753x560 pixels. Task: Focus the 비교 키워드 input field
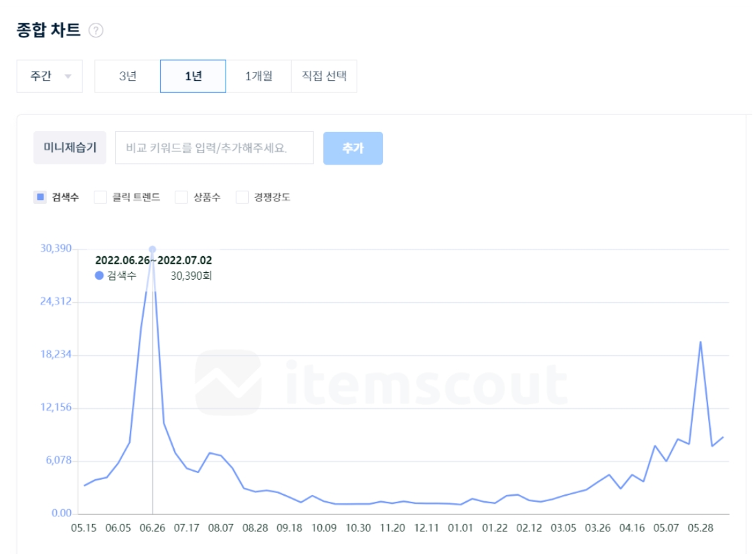coord(214,148)
